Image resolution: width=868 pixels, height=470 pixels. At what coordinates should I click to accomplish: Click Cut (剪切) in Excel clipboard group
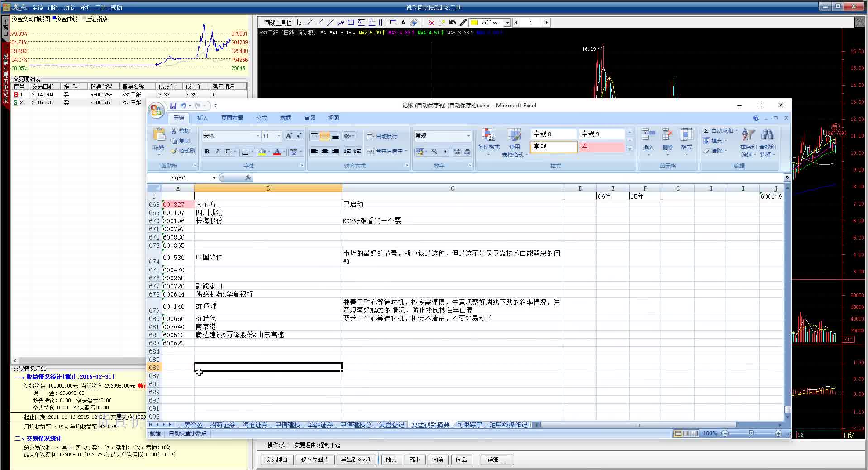[x=181, y=130]
